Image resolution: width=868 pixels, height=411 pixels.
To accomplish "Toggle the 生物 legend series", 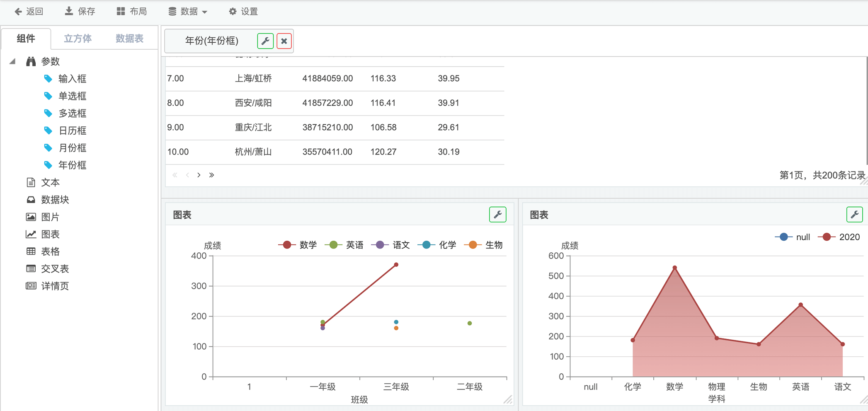I will point(483,245).
